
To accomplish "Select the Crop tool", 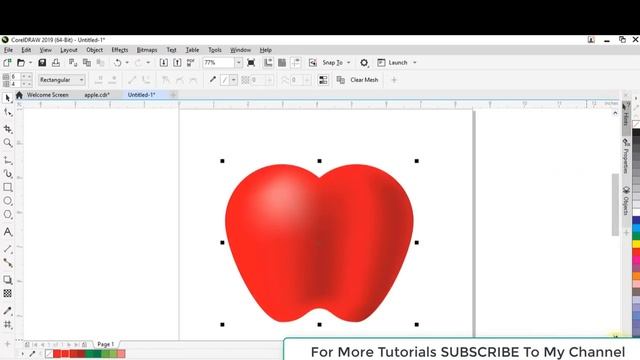I will pyautogui.click(x=7, y=129).
